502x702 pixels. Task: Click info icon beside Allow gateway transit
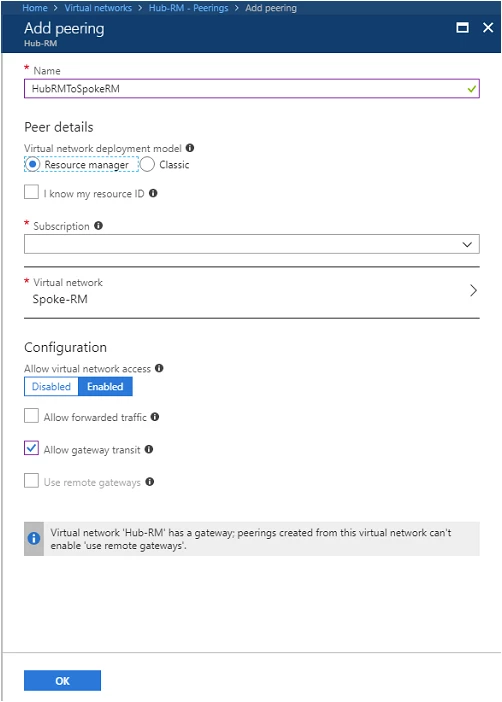149,449
